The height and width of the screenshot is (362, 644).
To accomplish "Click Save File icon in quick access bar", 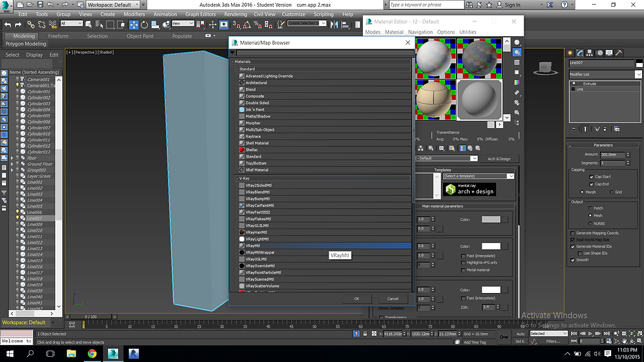I will 40,5.
